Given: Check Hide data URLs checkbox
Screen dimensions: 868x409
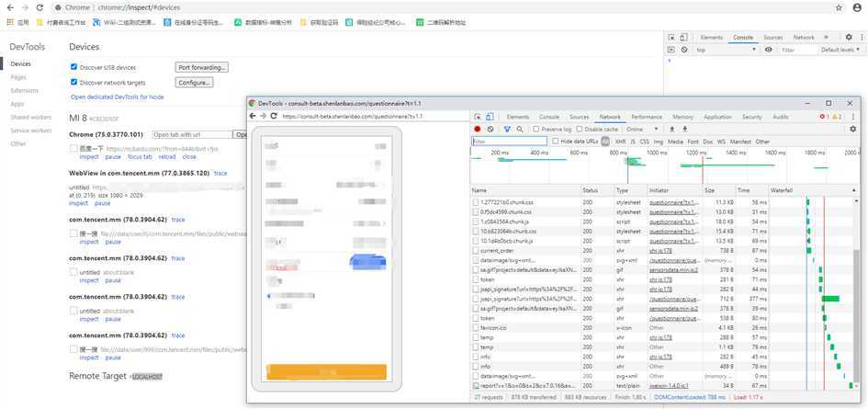Looking at the screenshot, I should click(x=555, y=141).
